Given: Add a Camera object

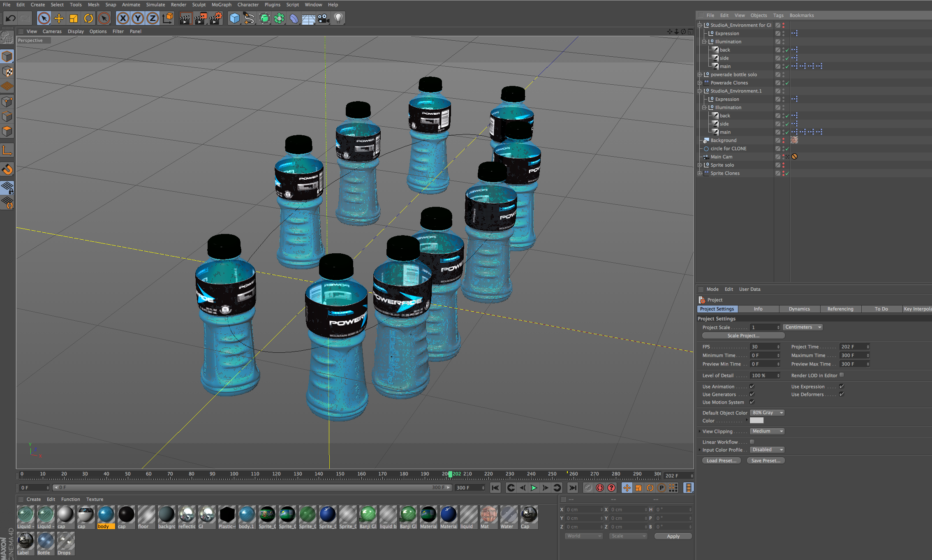Looking at the screenshot, I should pos(324,18).
